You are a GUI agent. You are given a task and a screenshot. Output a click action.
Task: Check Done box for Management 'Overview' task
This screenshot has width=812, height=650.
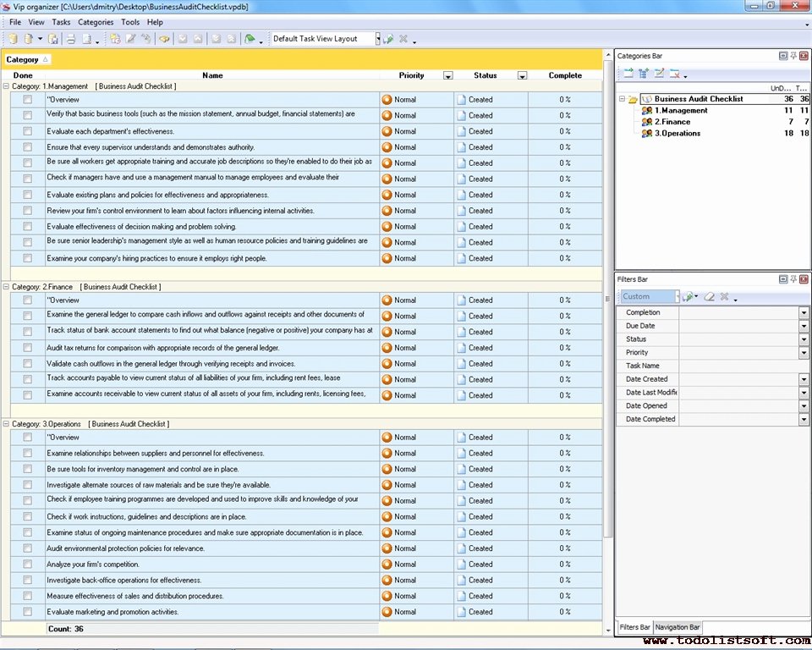point(27,100)
